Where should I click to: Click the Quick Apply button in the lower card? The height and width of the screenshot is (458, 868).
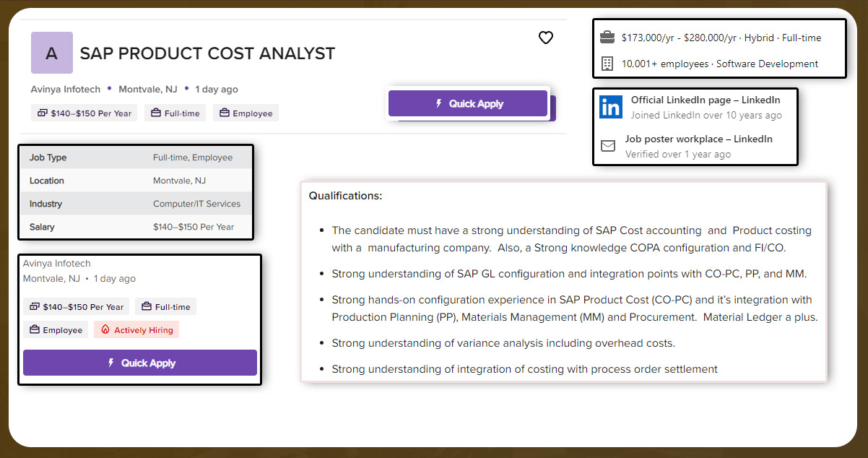[140, 363]
